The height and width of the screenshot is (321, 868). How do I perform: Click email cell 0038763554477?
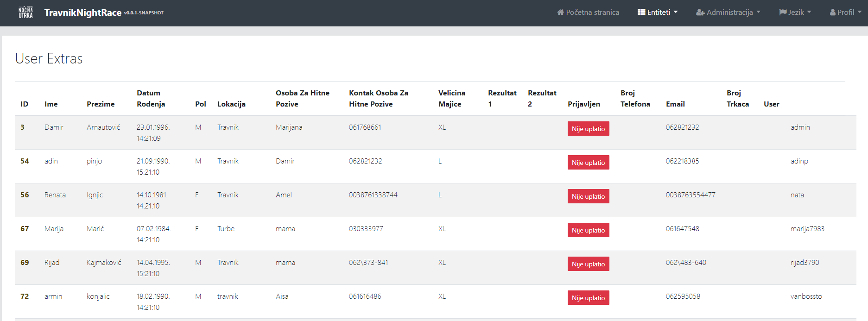tap(691, 195)
